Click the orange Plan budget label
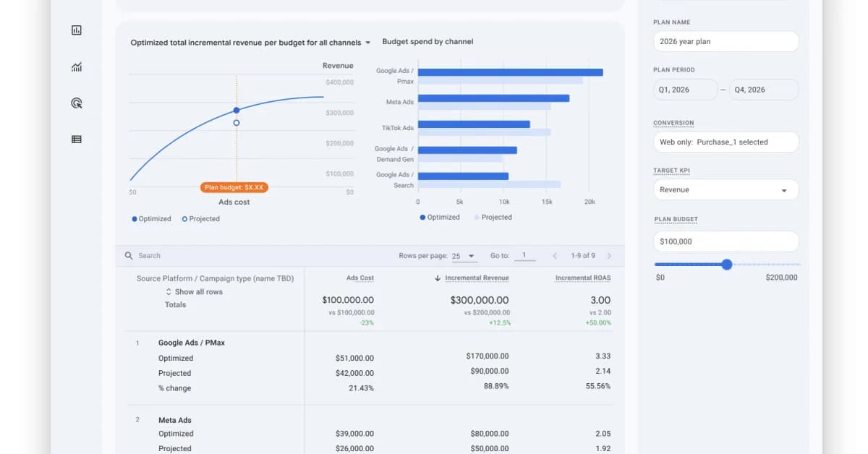 [234, 187]
